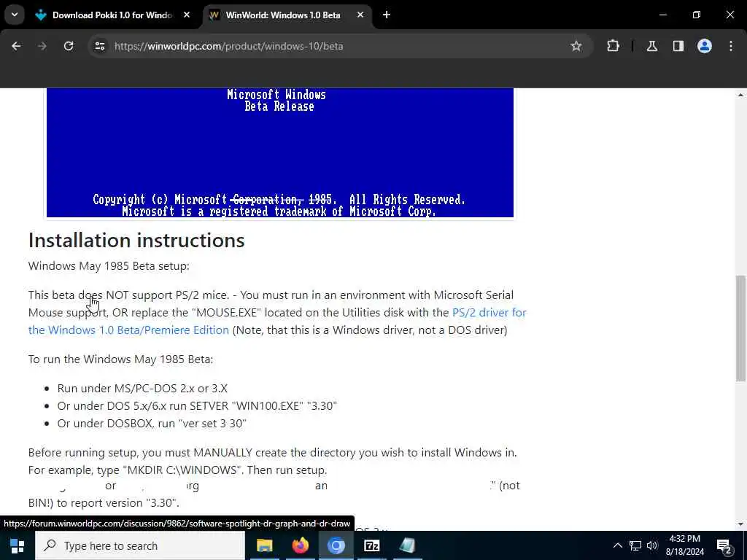
Task: Click the scrollbar up arrow
Action: [740, 96]
